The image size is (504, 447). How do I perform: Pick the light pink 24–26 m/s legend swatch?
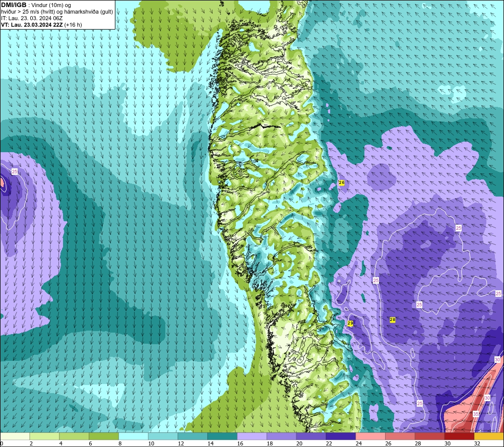[x=370, y=436]
